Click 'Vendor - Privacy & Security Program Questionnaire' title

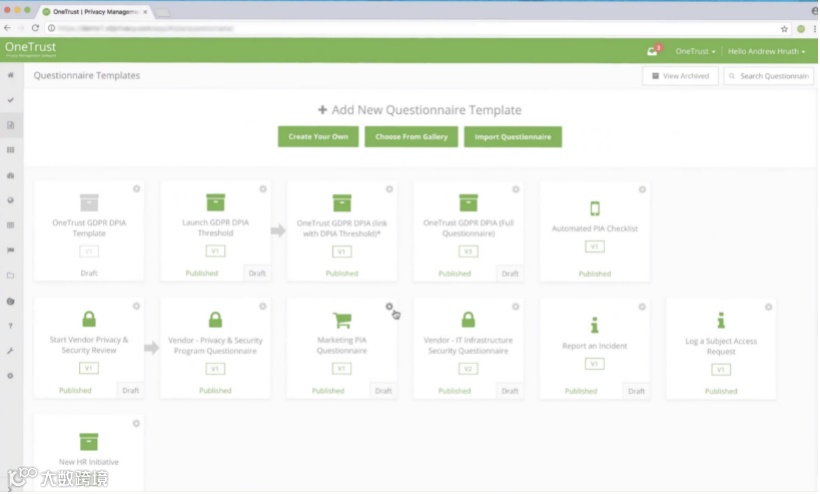[215, 346]
